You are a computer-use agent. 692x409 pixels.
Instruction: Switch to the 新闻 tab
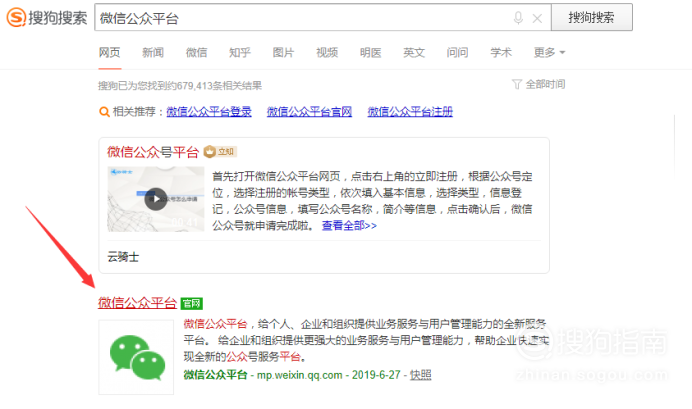153,53
